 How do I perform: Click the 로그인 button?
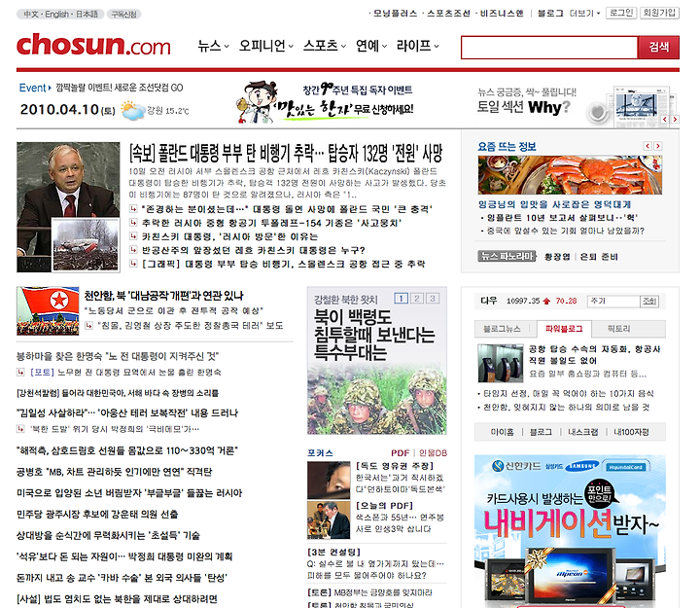621,13
